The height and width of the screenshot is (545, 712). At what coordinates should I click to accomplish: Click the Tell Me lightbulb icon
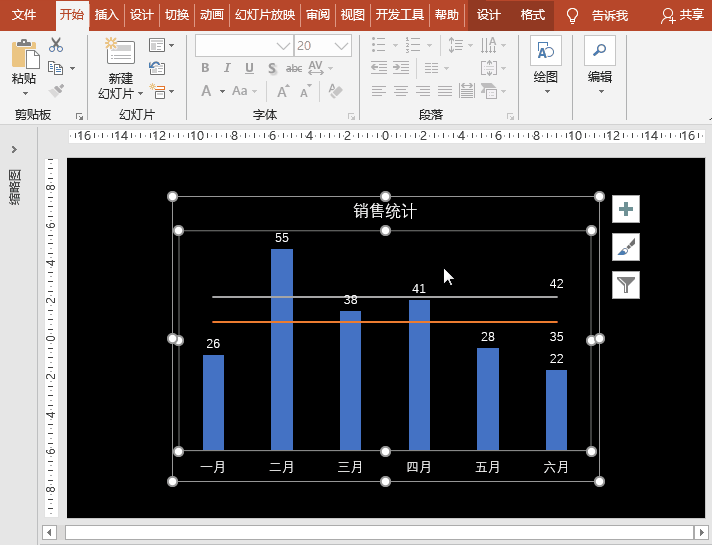point(572,16)
